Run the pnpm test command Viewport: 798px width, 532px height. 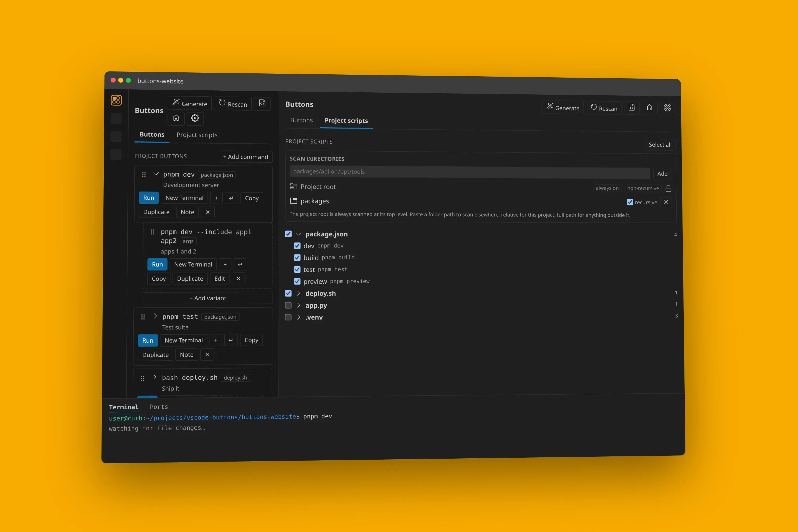(148, 340)
